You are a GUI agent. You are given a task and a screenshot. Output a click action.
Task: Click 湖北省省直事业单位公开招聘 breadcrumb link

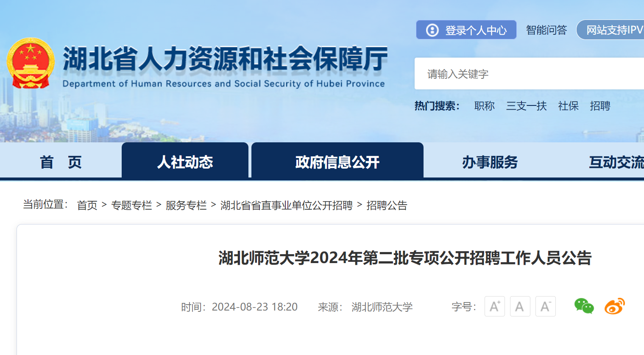[x=287, y=205]
